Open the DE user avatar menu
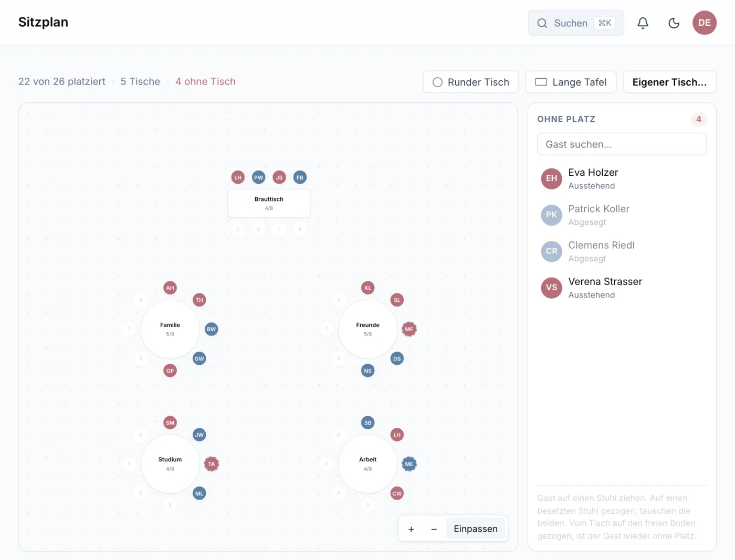The width and height of the screenshot is (735, 560). pyautogui.click(x=705, y=23)
